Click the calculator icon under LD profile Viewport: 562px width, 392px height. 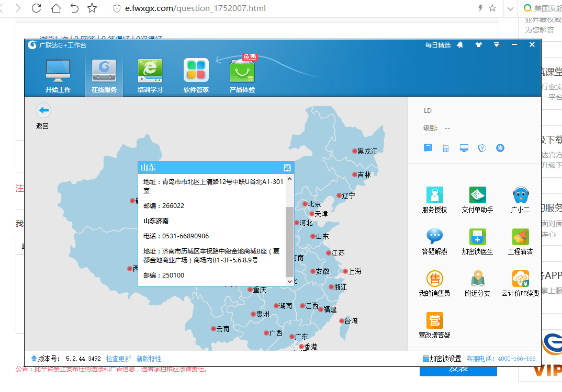pyautogui.click(x=445, y=148)
